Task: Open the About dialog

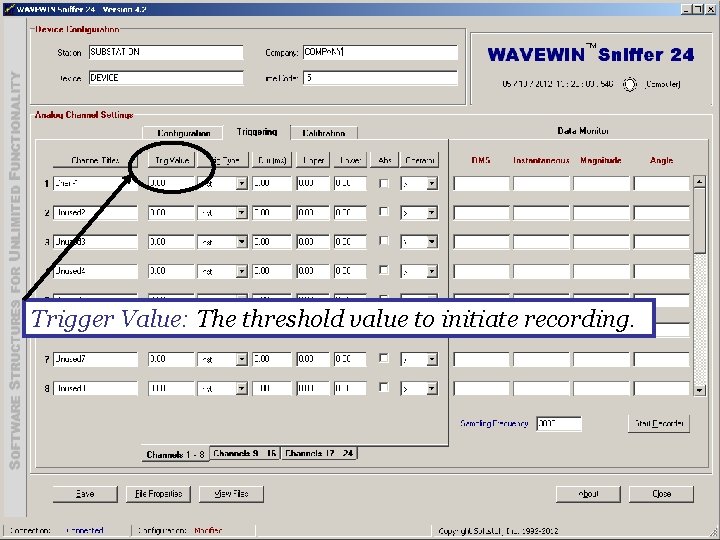Action: point(588,494)
